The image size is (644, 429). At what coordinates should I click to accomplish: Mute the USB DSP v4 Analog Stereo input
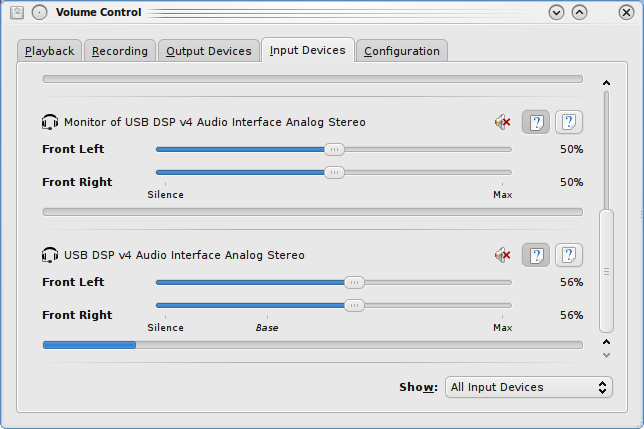click(502, 256)
